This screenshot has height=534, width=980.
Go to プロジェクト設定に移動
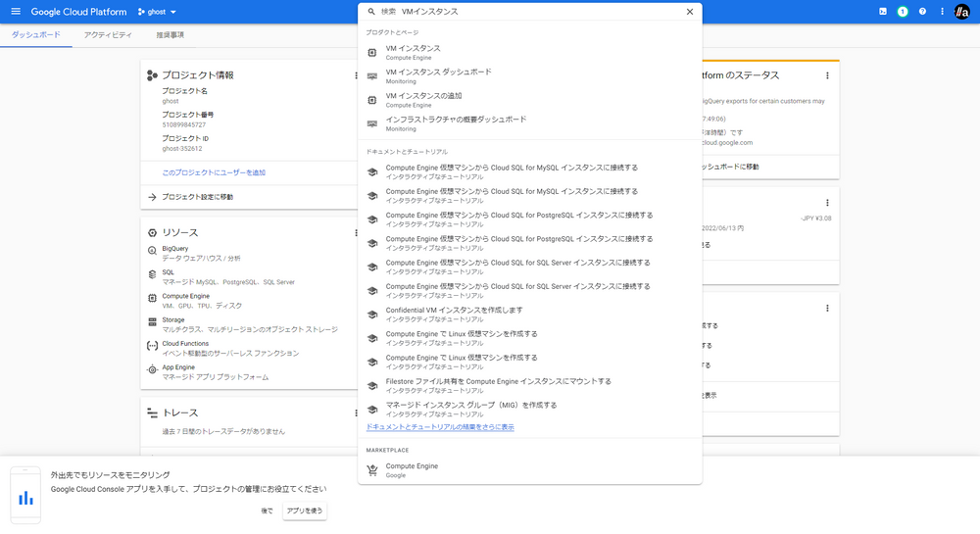tap(197, 197)
